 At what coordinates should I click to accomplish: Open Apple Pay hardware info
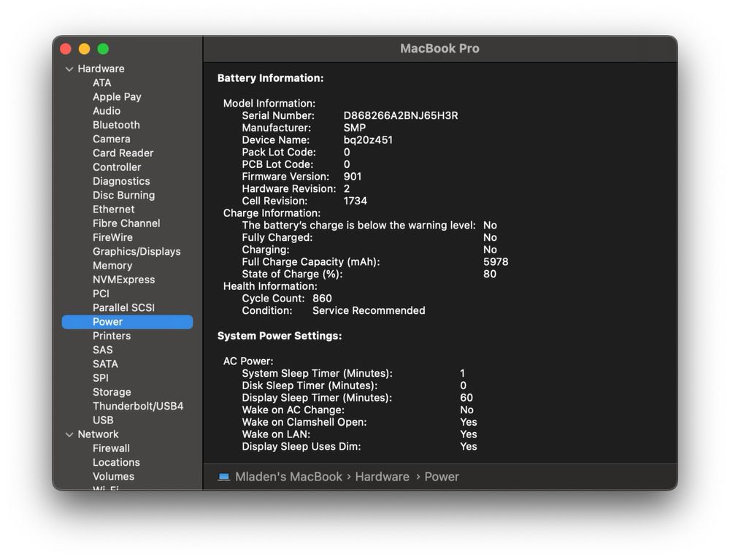[117, 97]
